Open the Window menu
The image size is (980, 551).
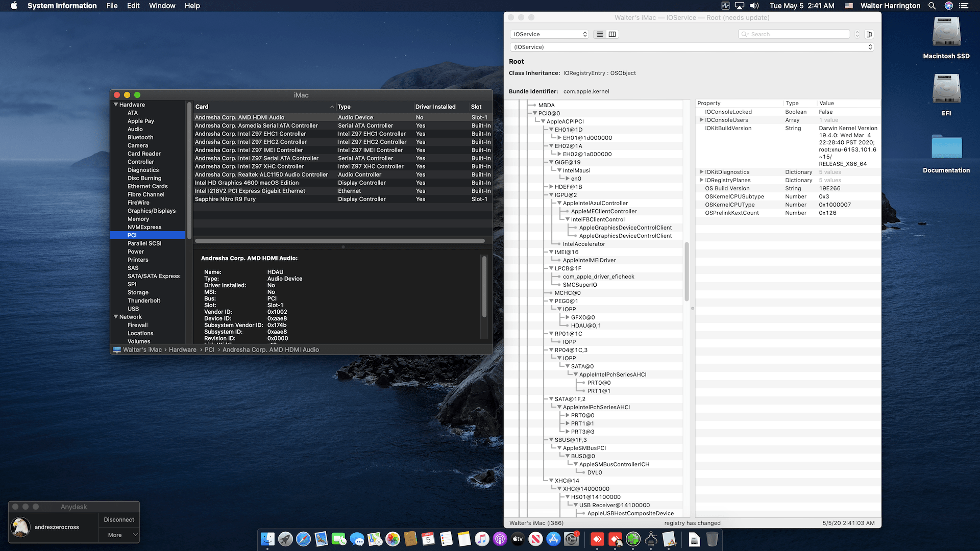coord(162,6)
